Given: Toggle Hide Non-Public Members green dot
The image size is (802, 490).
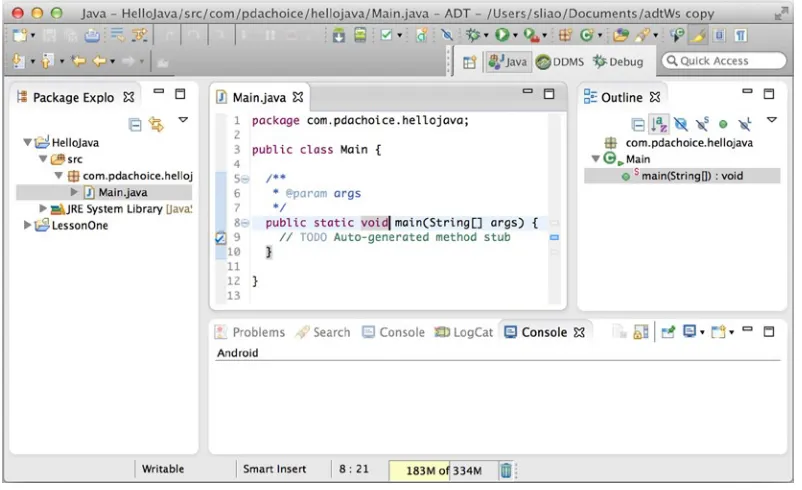Looking at the screenshot, I should (x=723, y=124).
